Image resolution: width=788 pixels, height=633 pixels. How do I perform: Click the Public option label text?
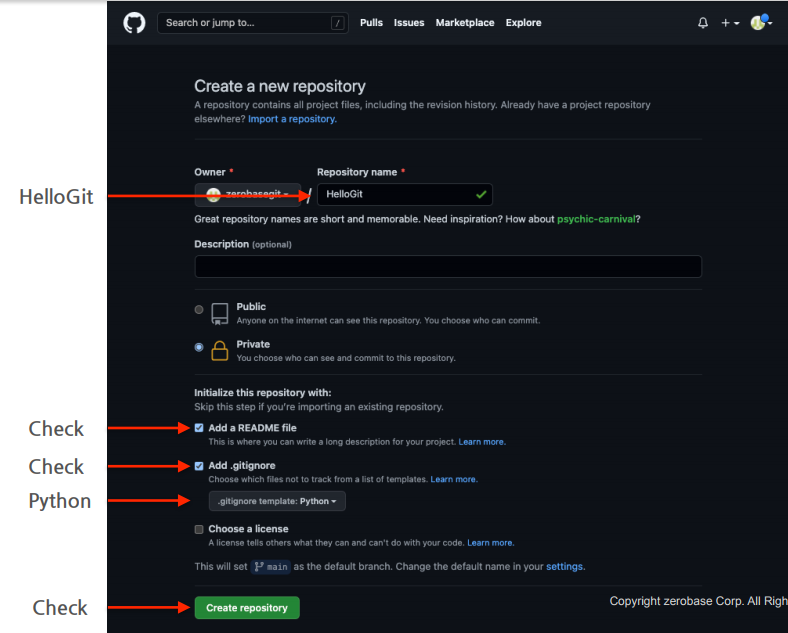coord(251,306)
